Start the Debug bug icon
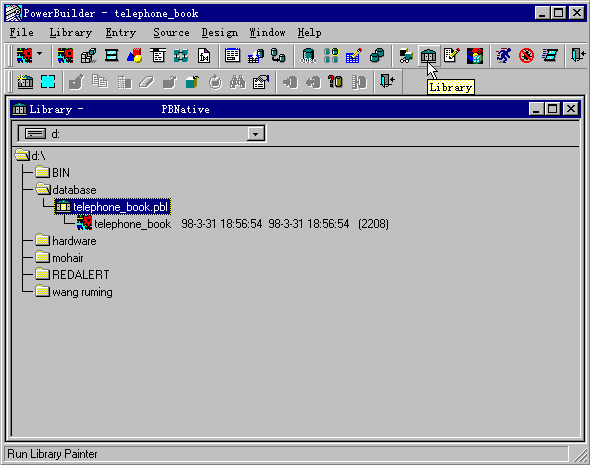This screenshot has height=465, width=590. pyautogui.click(x=526, y=56)
